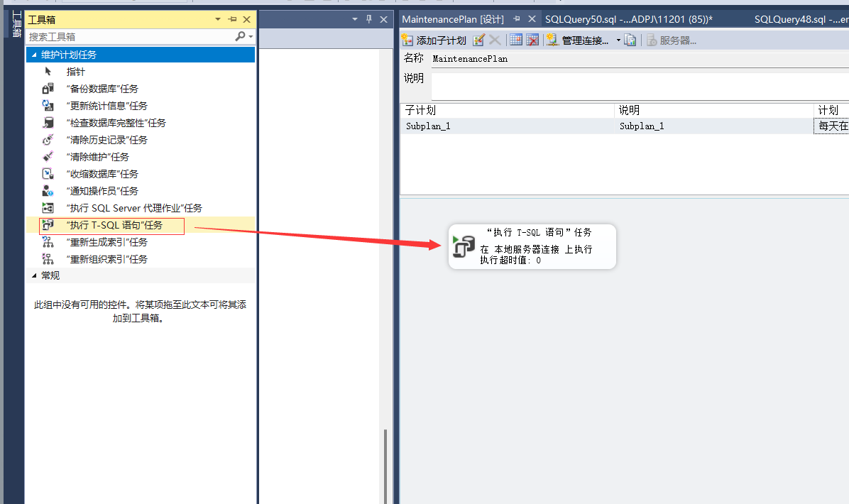The height and width of the screenshot is (504, 849).
Task: Click the 管理连接... button label
Action: (586, 40)
